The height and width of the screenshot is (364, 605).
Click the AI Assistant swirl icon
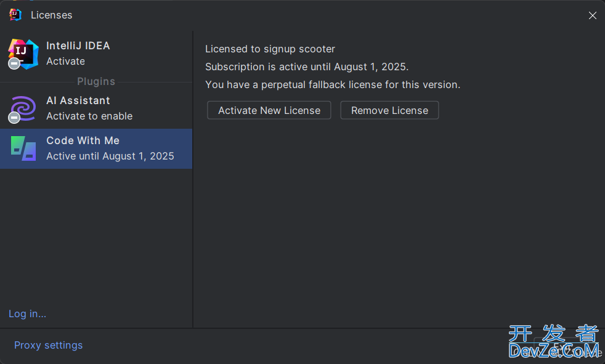(x=23, y=109)
